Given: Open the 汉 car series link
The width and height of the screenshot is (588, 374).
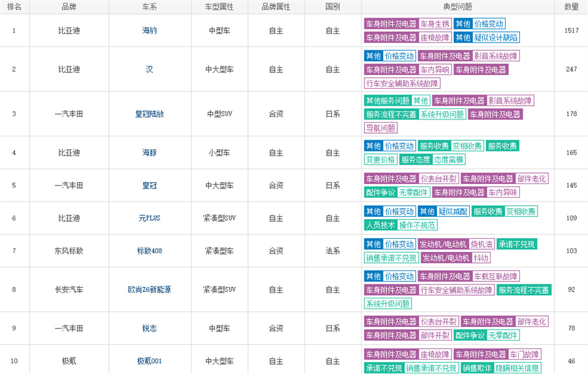Looking at the screenshot, I should [149, 69].
